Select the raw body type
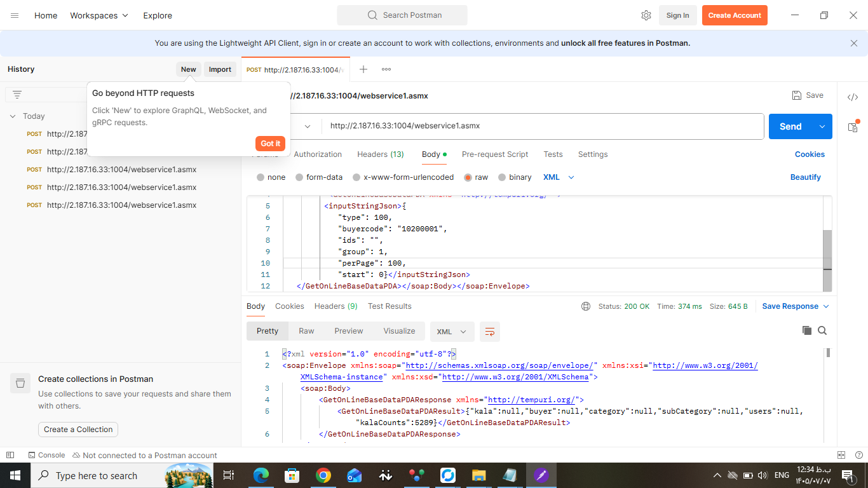The width and height of the screenshot is (868, 488). pos(476,177)
